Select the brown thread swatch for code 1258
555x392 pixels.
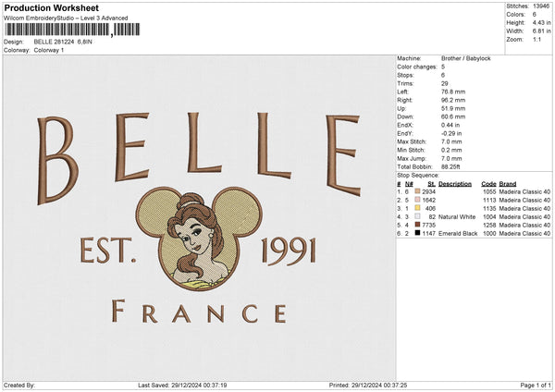(x=417, y=225)
